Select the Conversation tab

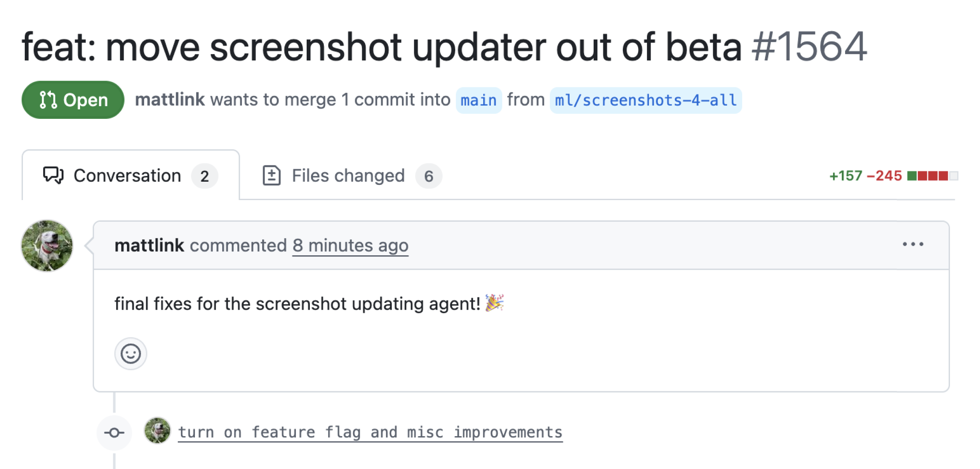[127, 175]
